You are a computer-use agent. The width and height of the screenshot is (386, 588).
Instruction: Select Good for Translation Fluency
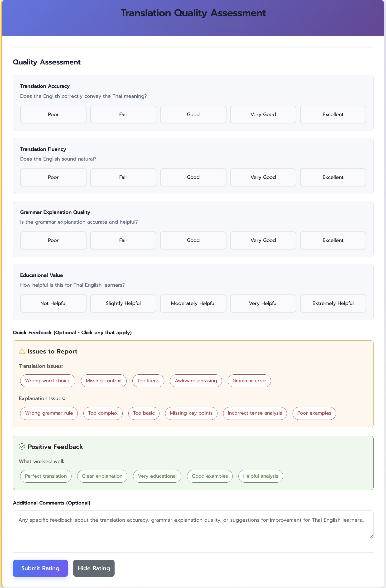tap(193, 177)
